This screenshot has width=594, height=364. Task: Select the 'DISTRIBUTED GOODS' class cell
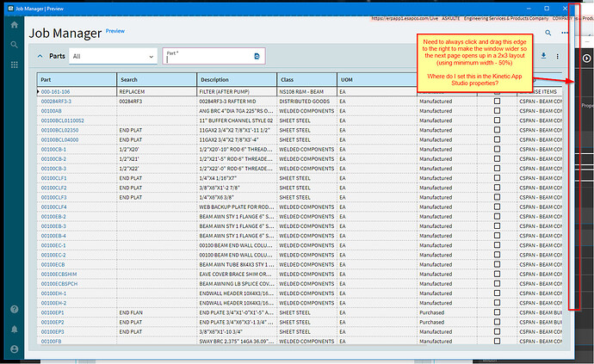[306, 102]
